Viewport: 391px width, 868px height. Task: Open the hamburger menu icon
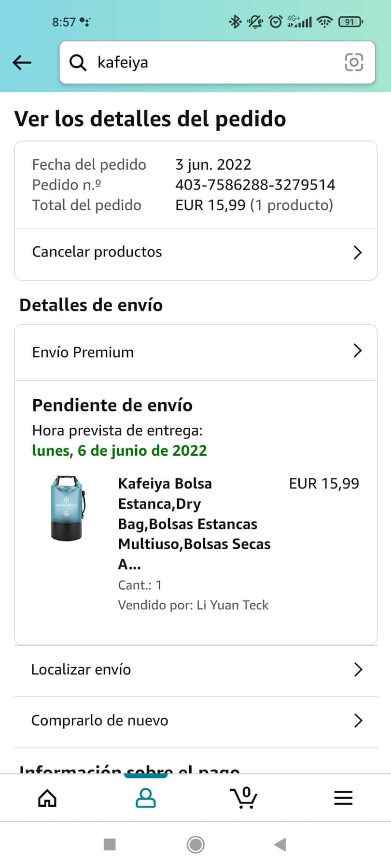[x=343, y=798]
